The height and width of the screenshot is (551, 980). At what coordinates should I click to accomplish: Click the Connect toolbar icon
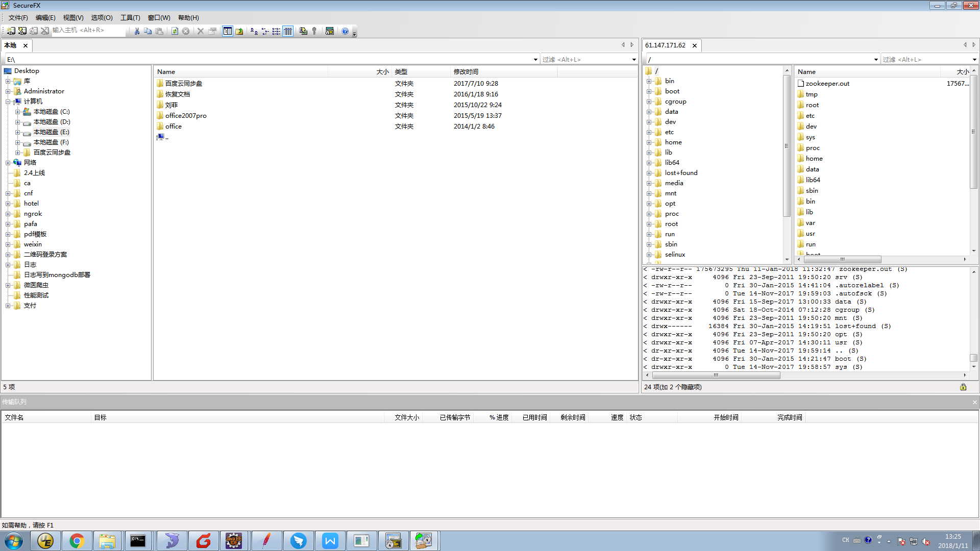coord(11,31)
